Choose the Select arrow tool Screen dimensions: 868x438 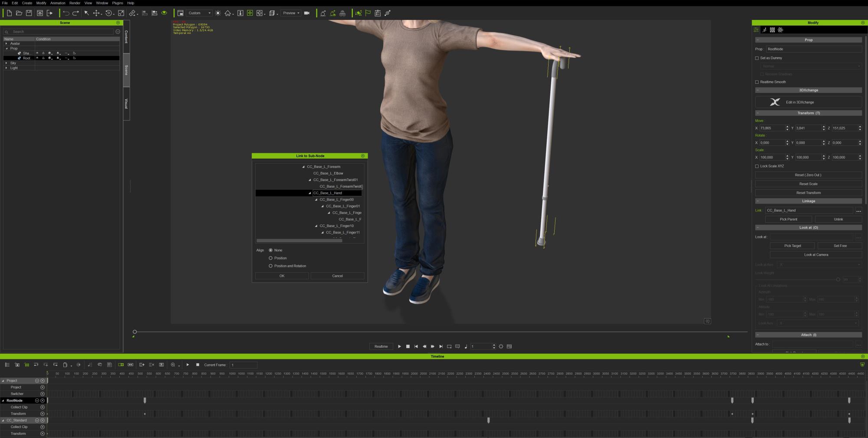tap(86, 13)
